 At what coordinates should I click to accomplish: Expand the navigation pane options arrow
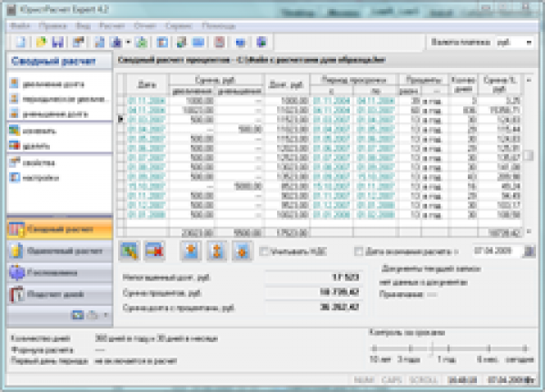(x=104, y=314)
